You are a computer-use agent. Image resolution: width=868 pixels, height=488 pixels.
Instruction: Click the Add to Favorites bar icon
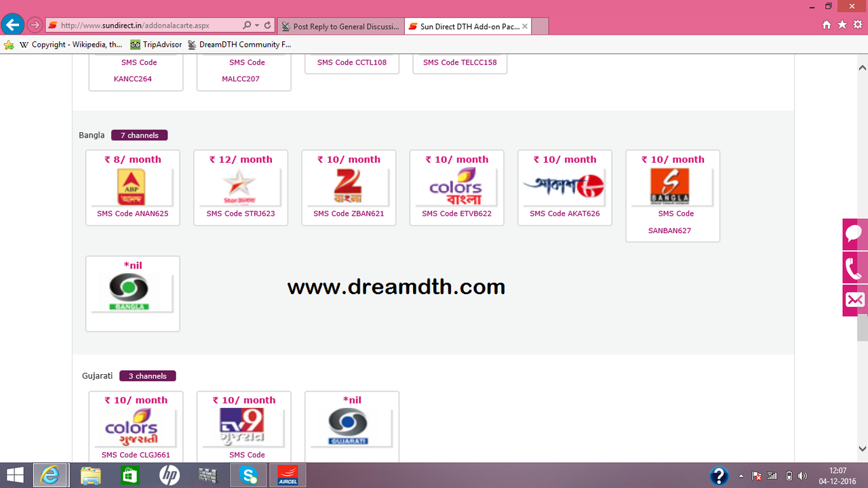[9, 45]
